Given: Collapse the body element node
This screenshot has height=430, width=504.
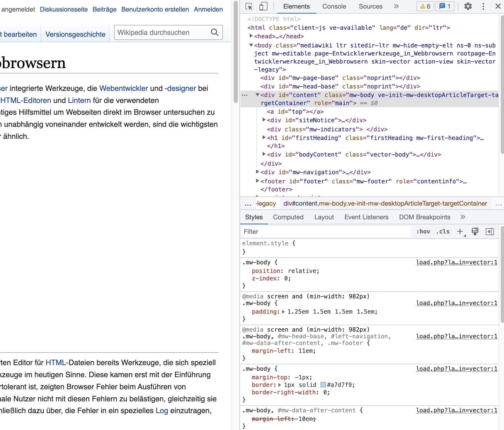Looking at the screenshot, I should (x=251, y=45).
